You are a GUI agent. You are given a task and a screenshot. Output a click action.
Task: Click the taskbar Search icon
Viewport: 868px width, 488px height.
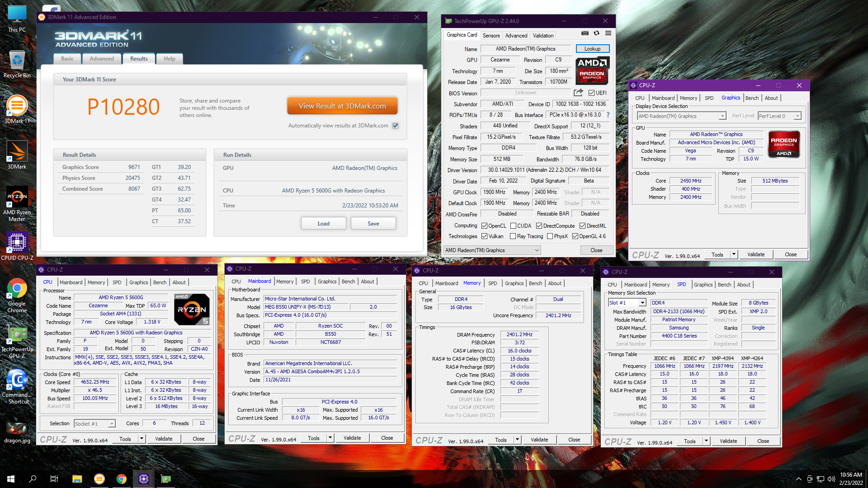(x=33, y=479)
